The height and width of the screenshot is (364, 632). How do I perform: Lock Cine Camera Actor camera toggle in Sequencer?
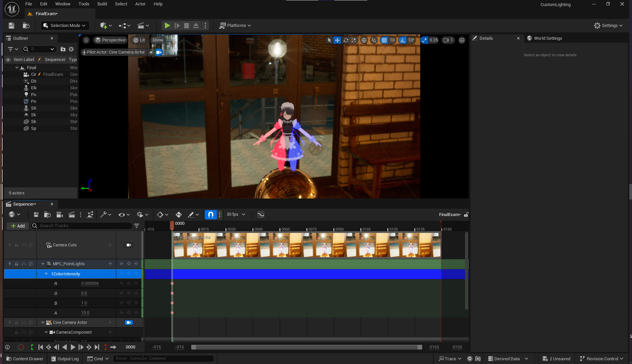129,323
